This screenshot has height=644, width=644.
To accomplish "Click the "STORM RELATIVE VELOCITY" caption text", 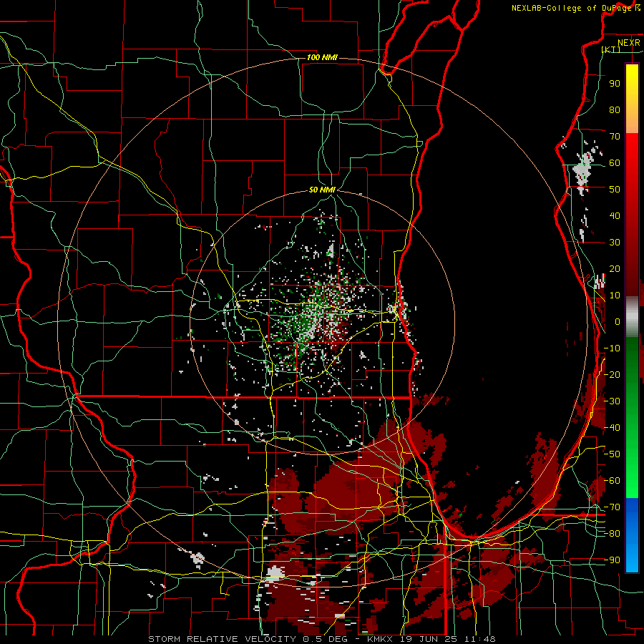I will (x=222, y=639).
